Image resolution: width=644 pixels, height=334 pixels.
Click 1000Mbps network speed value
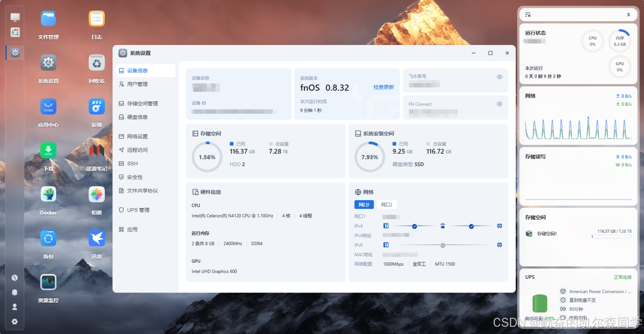coord(393,264)
